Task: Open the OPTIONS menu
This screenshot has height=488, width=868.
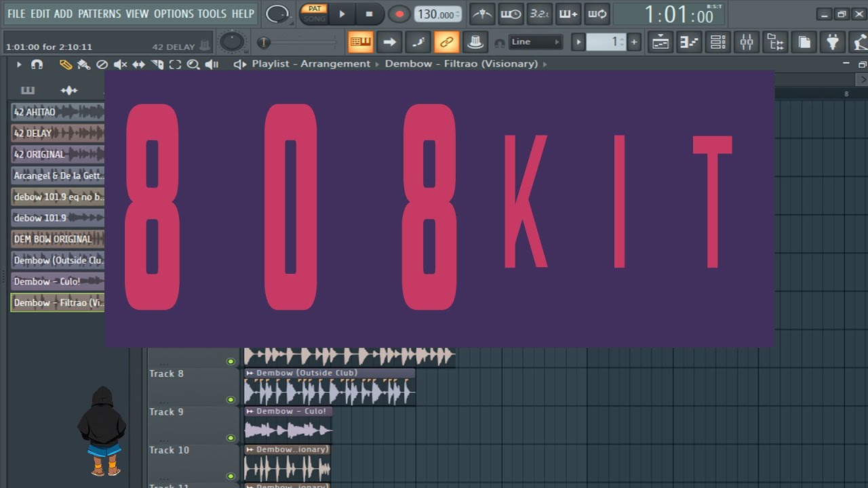Action: pos(174,14)
